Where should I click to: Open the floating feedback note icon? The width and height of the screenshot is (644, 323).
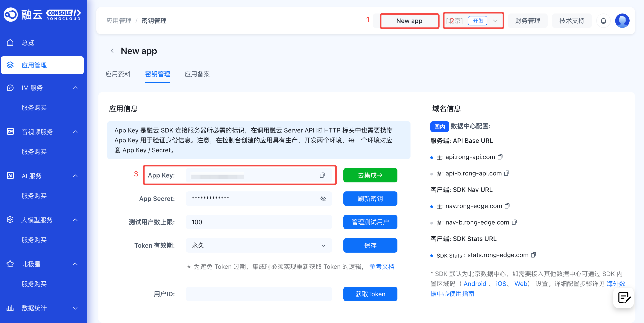[x=624, y=298]
